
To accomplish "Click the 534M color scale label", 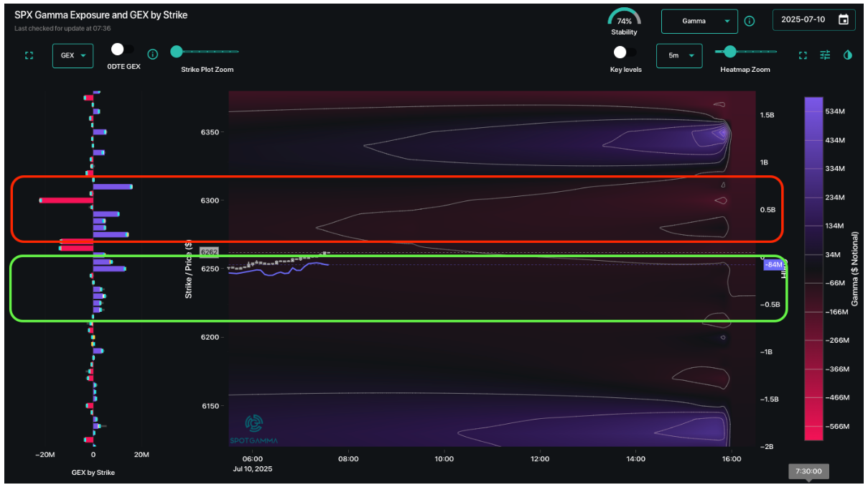I will point(836,111).
